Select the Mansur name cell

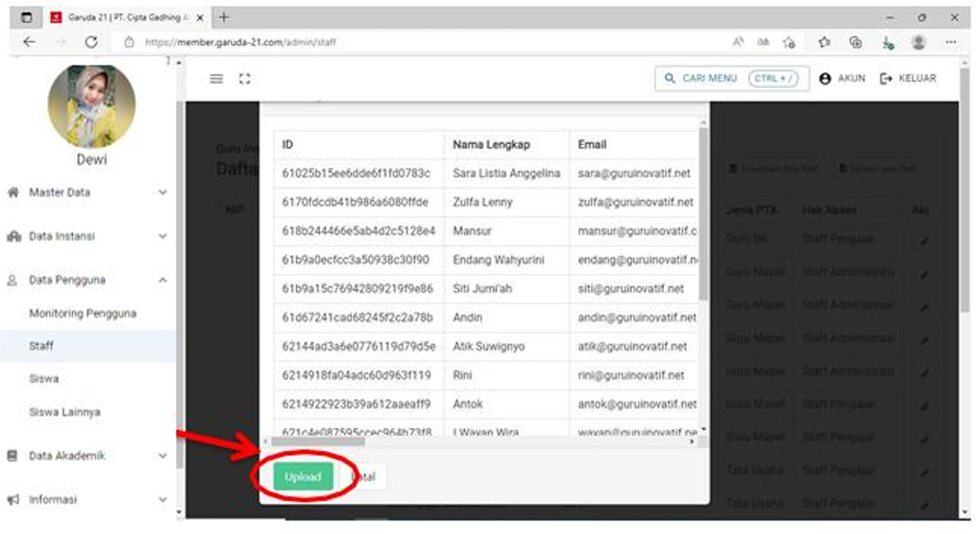click(472, 231)
